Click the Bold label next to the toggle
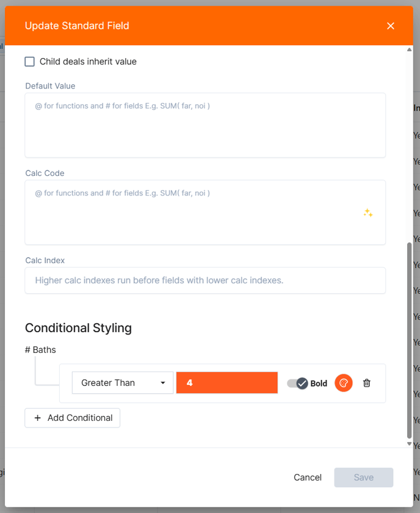This screenshot has width=420, height=513. point(319,383)
